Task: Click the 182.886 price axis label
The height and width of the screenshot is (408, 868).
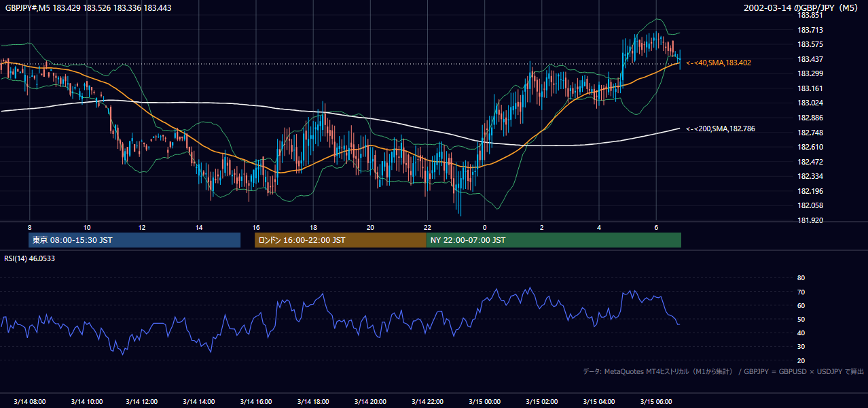Action: (x=810, y=118)
